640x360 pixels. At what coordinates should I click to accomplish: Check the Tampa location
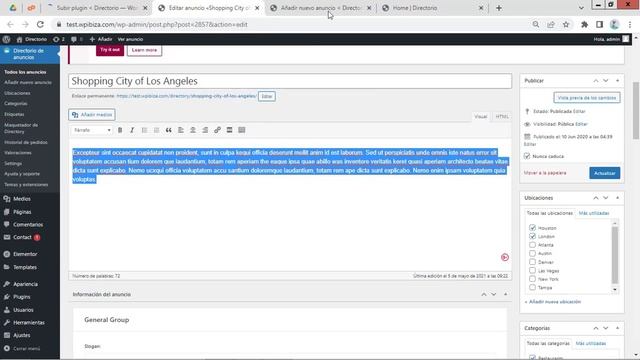532,287
